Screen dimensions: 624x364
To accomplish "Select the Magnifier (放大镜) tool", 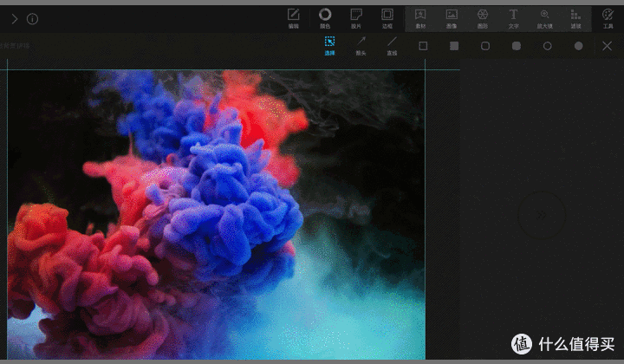I will tap(544, 19).
